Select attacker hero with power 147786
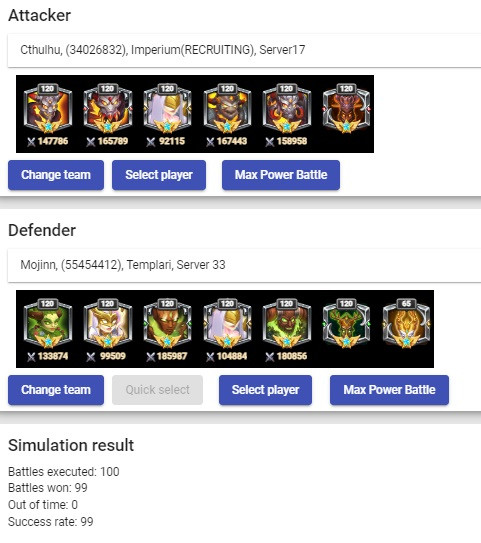481x543 pixels. click(x=48, y=109)
